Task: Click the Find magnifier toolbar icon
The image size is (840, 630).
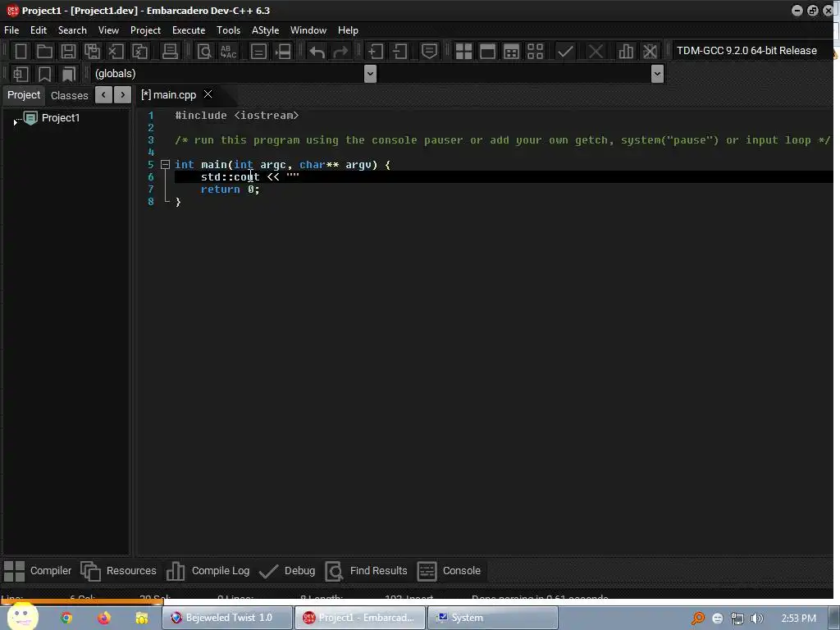Action: (x=204, y=52)
